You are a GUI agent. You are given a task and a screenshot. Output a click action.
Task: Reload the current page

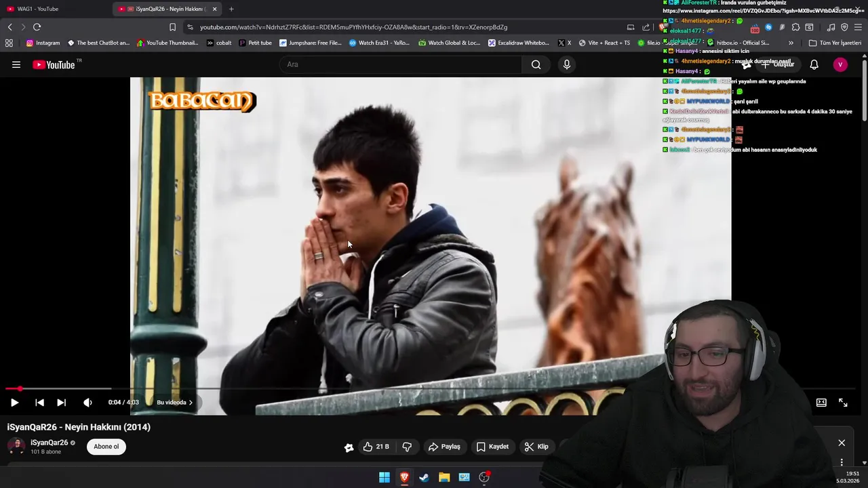point(37,27)
